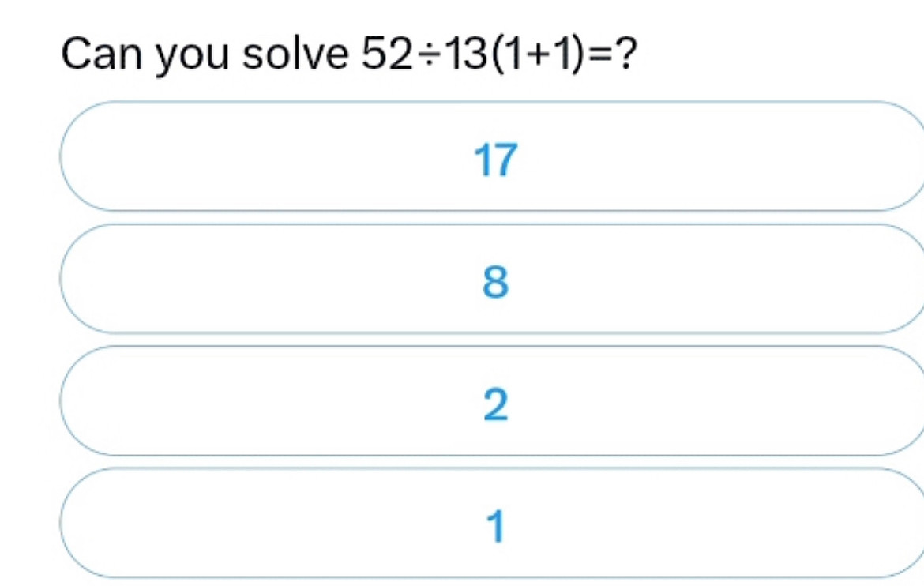Click the poll question text
924x586 pixels.
(x=349, y=54)
